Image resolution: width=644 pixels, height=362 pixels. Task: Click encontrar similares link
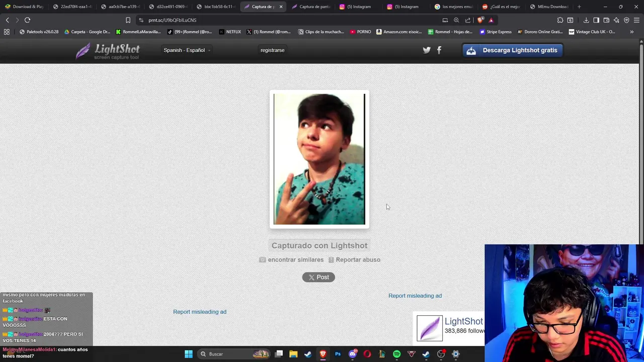coord(291,260)
